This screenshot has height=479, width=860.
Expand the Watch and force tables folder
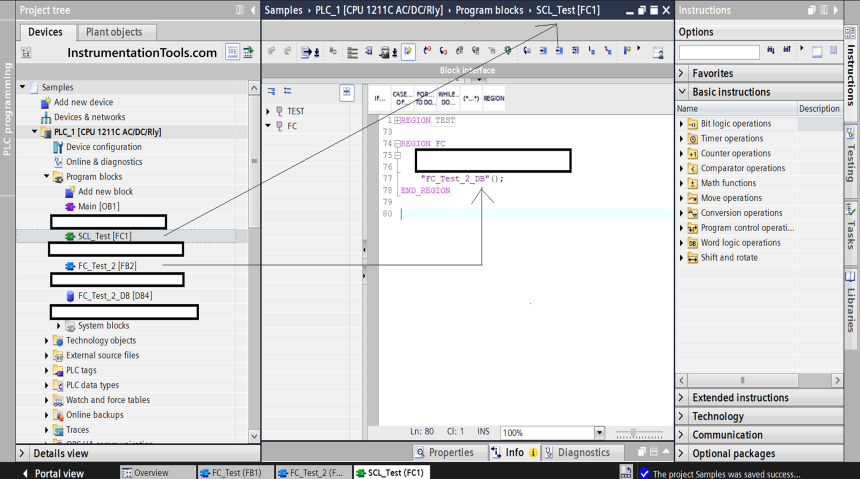click(47, 400)
